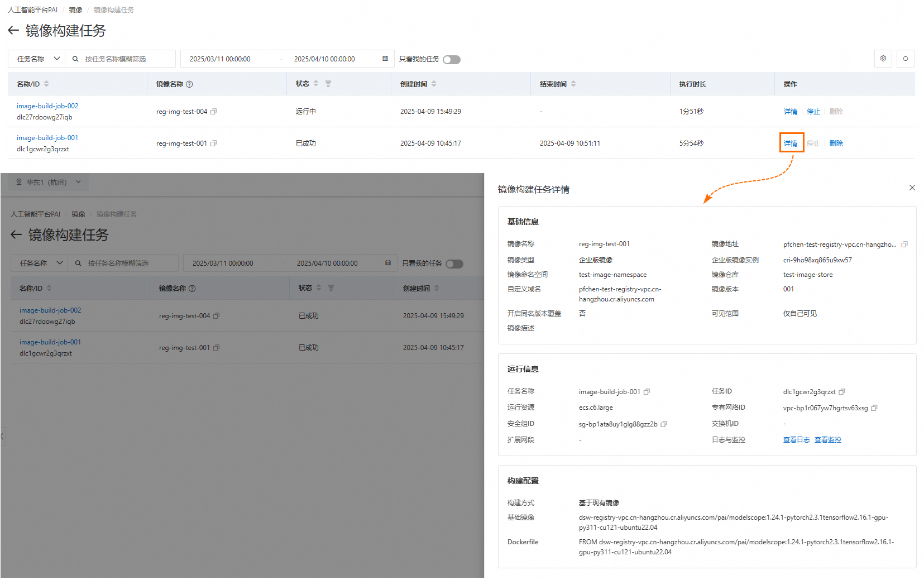
Task: Close the 镜像构建任务详情 panel
Action: 912,188
